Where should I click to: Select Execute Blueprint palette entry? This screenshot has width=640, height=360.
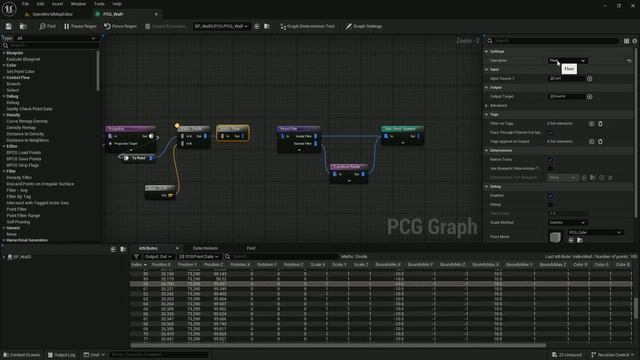pos(23,59)
